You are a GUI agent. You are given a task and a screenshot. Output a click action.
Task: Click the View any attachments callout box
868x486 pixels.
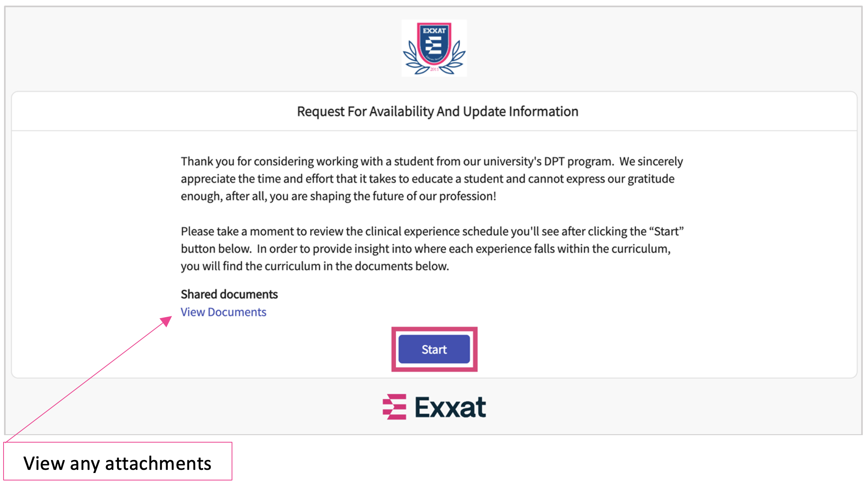point(118,463)
